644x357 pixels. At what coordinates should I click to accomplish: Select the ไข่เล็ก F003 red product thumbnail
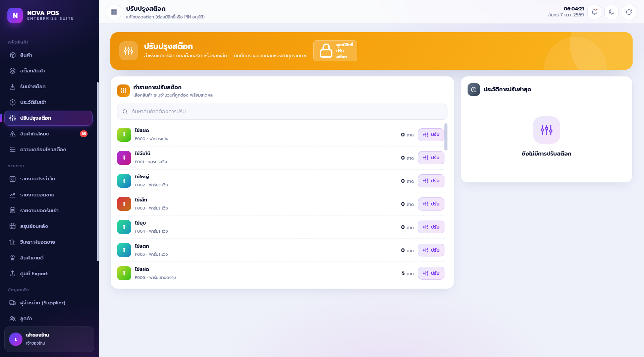[x=124, y=204]
